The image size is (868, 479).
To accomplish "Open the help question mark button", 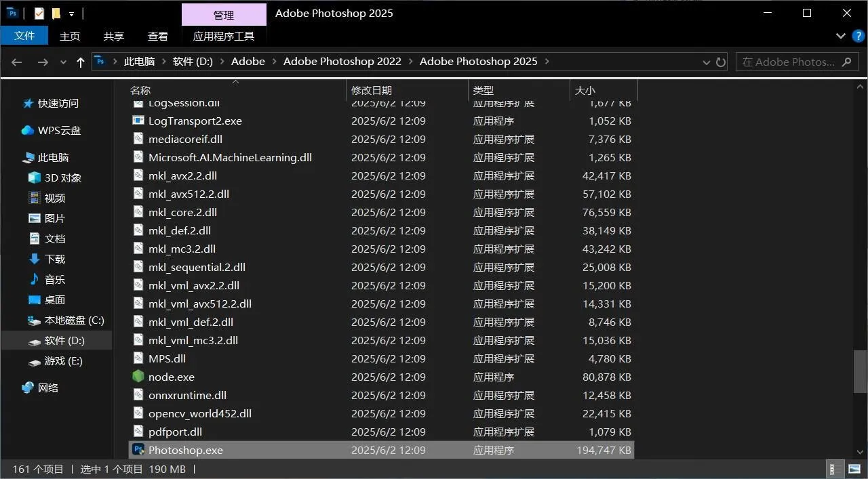I will pos(857,36).
